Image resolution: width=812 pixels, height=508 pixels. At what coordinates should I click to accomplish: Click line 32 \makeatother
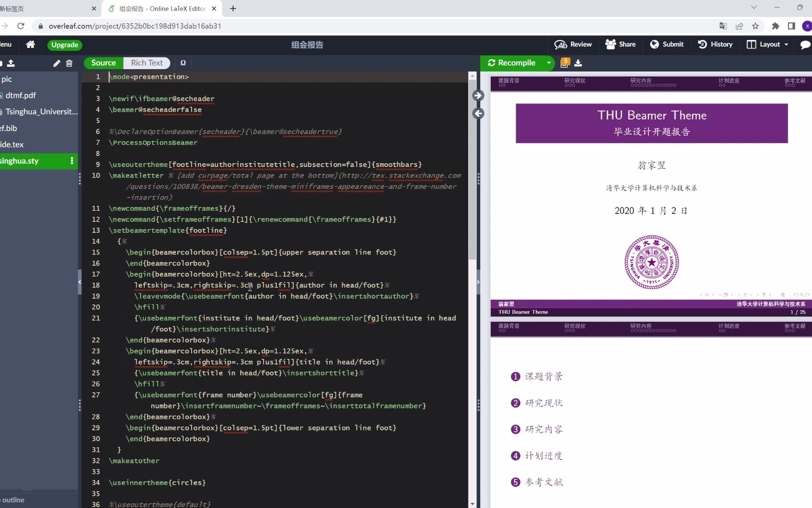(x=134, y=460)
